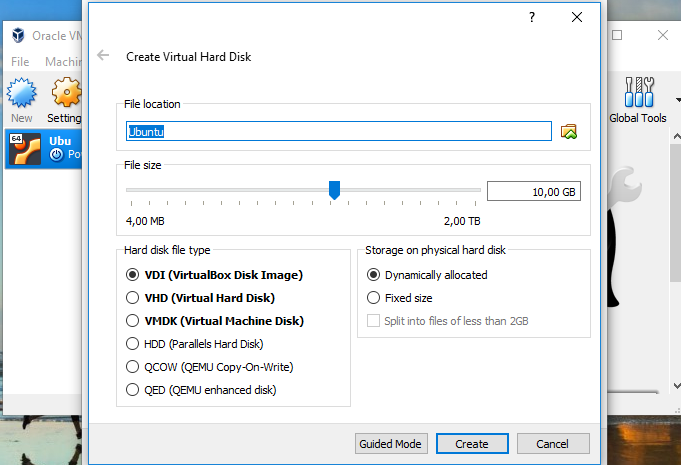The width and height of the screenshot is (681, 465).
Task: Choose Fixed size storage
Action: (x=400, y=298)
